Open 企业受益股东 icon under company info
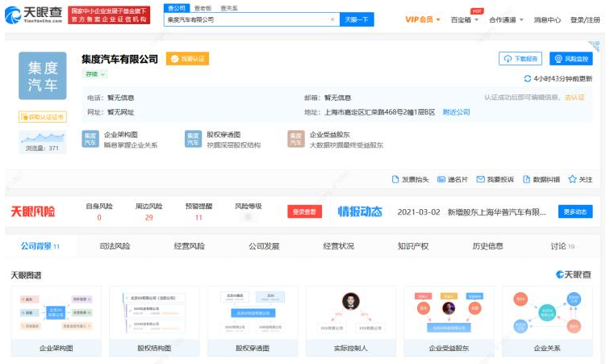 296,139
